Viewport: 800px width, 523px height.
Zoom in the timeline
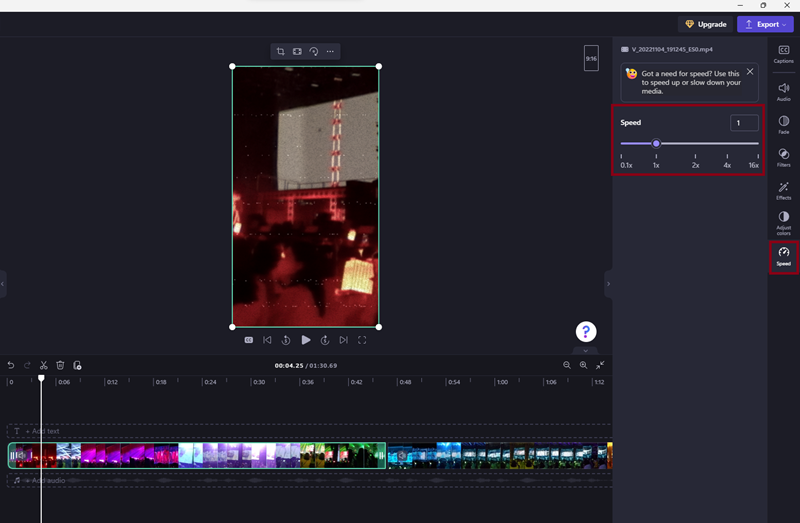pos(583,365)
